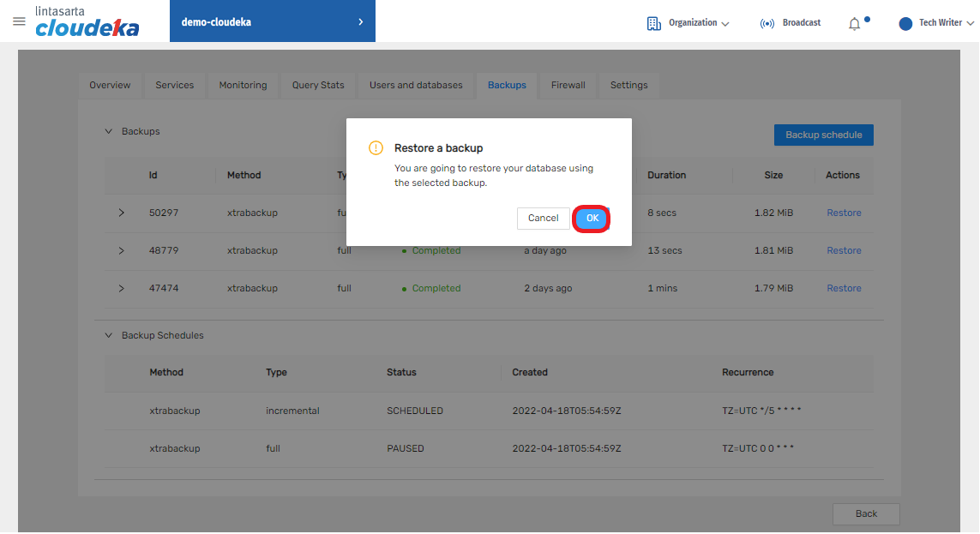Click Restore link for backup 47474

pyautogui.click(x=844, y=288)
